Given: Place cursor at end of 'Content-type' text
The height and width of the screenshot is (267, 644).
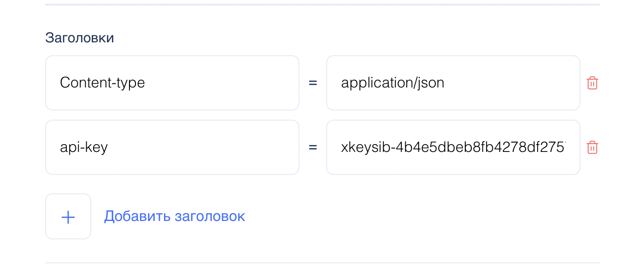Looking at the screenshot, I should coord(146,83).
